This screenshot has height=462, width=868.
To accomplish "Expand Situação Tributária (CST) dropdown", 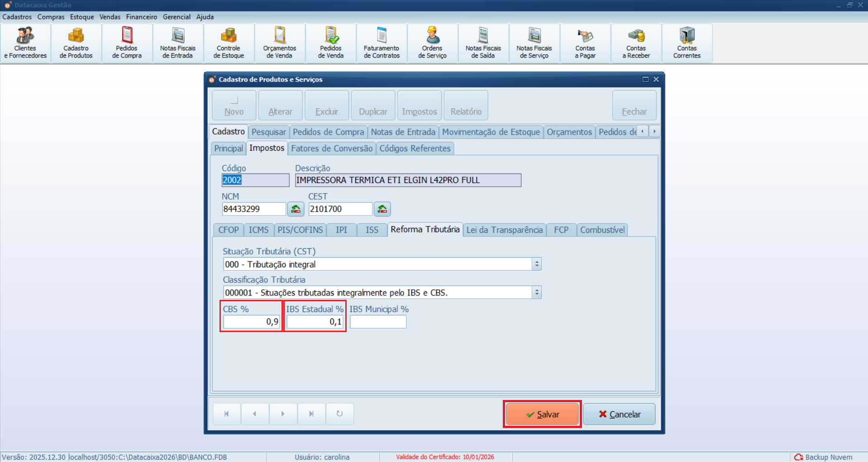I will [537, 264].
